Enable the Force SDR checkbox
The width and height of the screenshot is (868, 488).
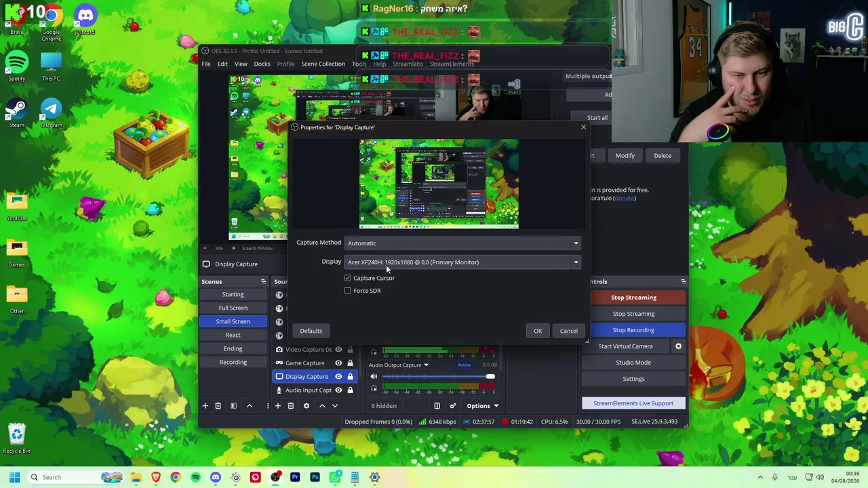348,291
